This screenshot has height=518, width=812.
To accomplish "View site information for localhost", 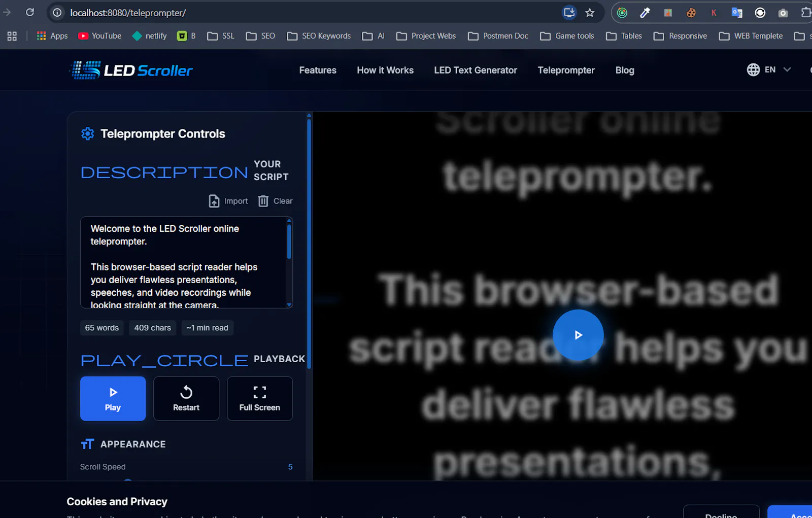I will point(58,13).
